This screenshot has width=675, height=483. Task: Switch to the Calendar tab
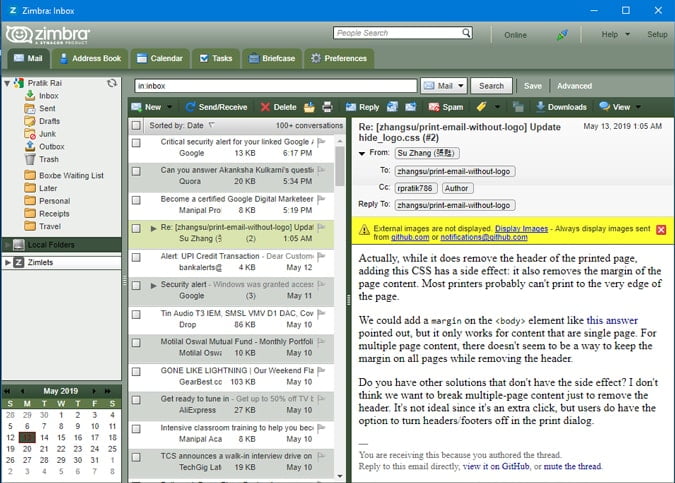[x=158, y=59]
